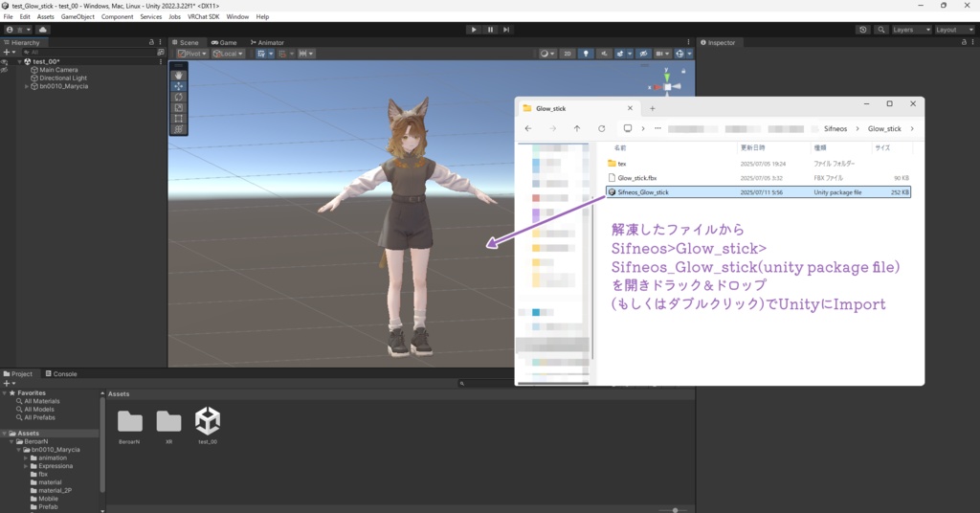Open Layout dropdown
980x513 pixels.
954,30
